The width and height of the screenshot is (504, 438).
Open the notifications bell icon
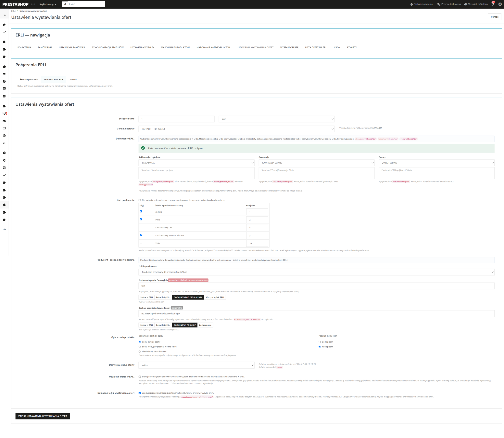[x=493, y=4]
